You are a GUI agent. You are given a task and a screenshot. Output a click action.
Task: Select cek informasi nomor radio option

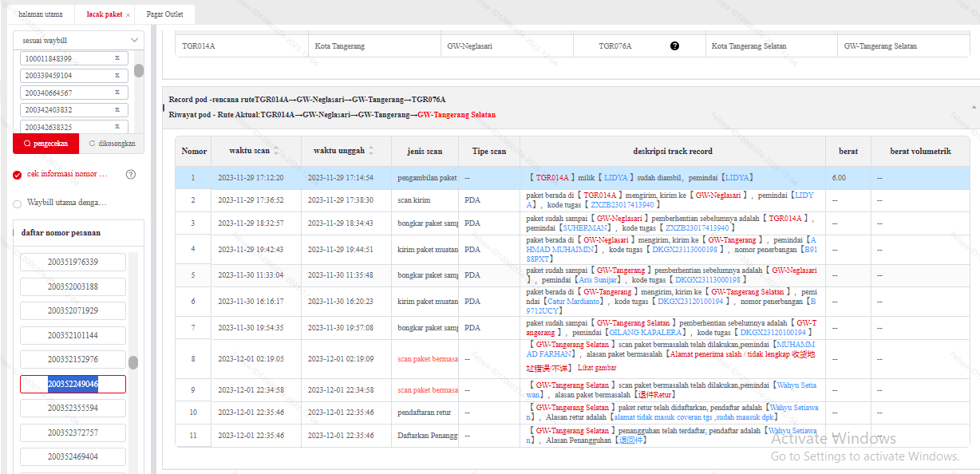tap(18, 175)
